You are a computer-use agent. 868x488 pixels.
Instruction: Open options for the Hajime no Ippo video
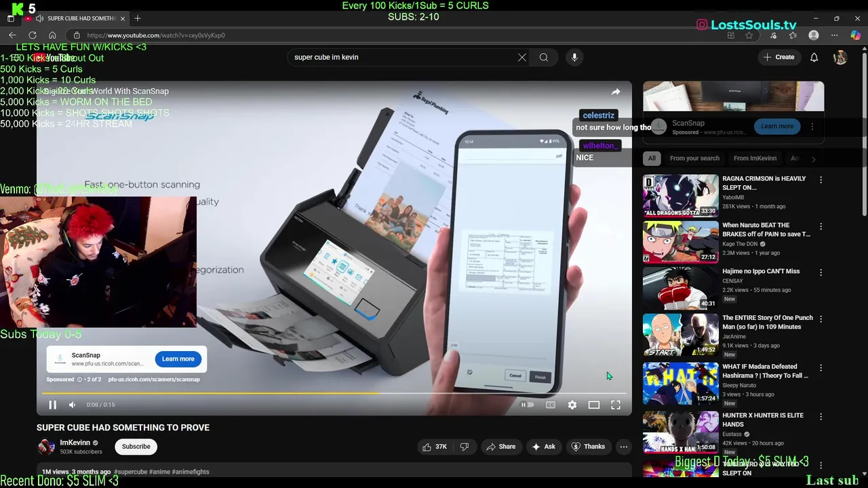pos(821,272)
